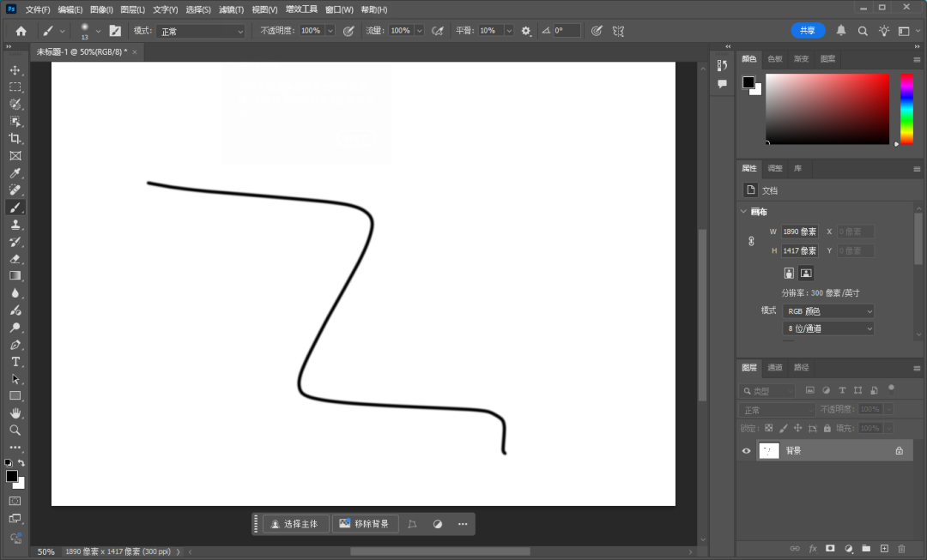This screenshot has width=927, height=560.
Task: Open the Filter menu
Action: [231, 9]
